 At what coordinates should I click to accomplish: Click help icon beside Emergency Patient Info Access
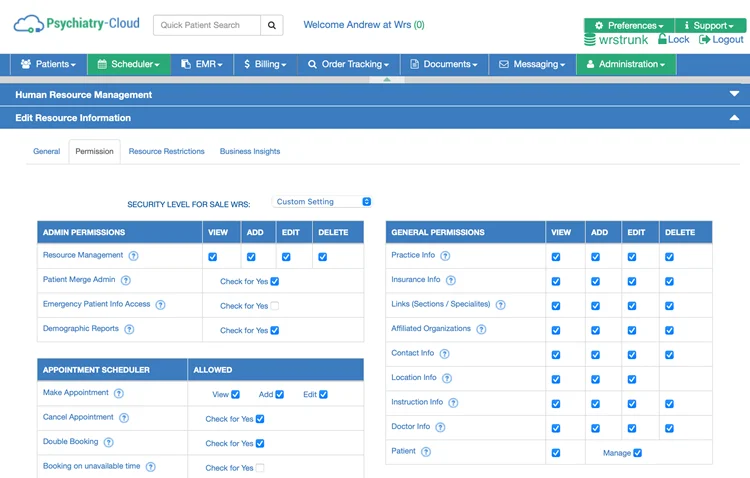point(160,305)
